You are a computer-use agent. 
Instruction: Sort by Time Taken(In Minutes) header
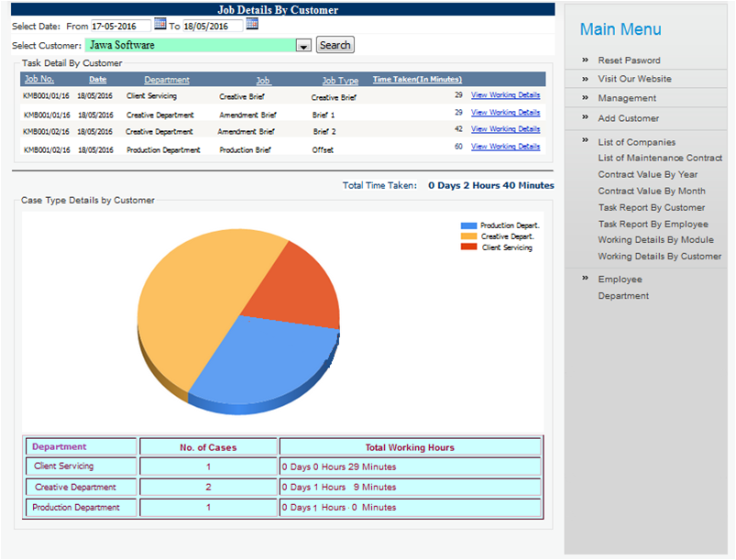417,80
